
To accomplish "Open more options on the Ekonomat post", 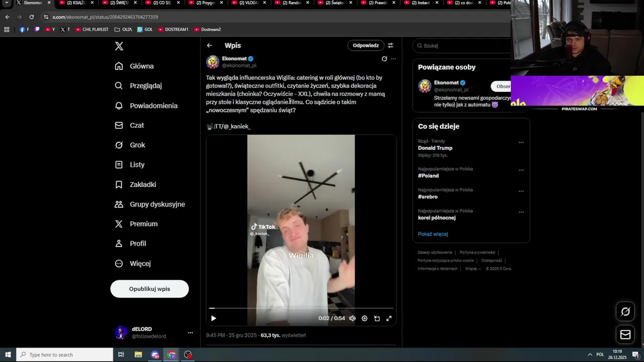I will point(393,59).
